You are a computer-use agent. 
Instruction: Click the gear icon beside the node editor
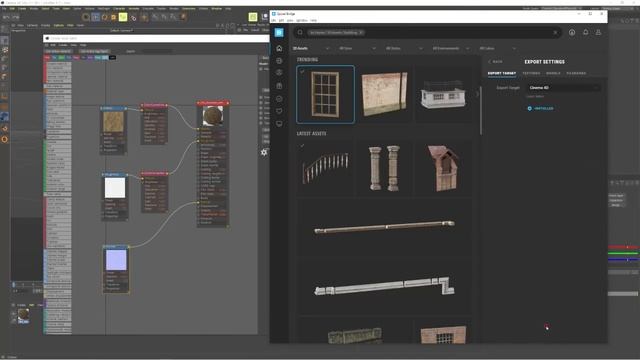tap(264, 152)
